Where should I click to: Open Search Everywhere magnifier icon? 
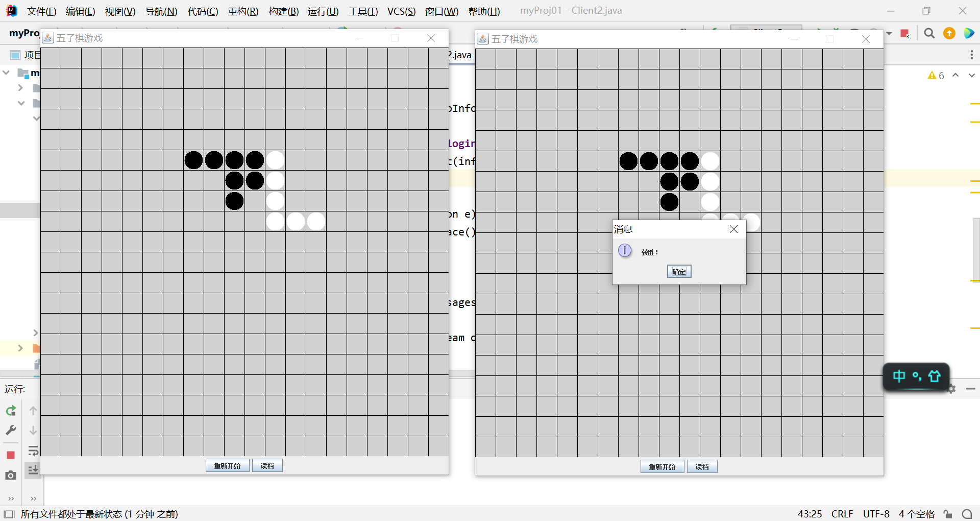tap(929, 33)
